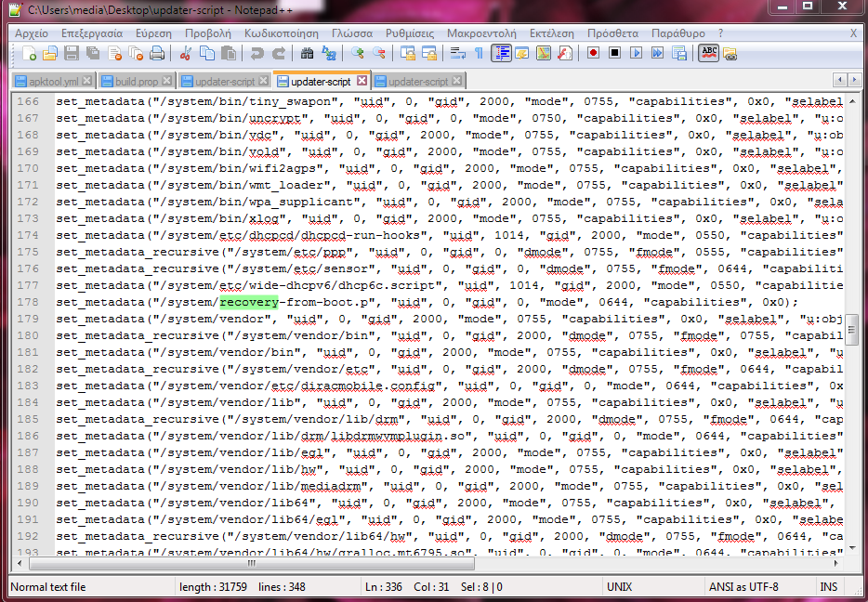The width and height of the screenshot is (868, 602).
Task: Toggle show all characters pilcrow icon
Action: 479,53
